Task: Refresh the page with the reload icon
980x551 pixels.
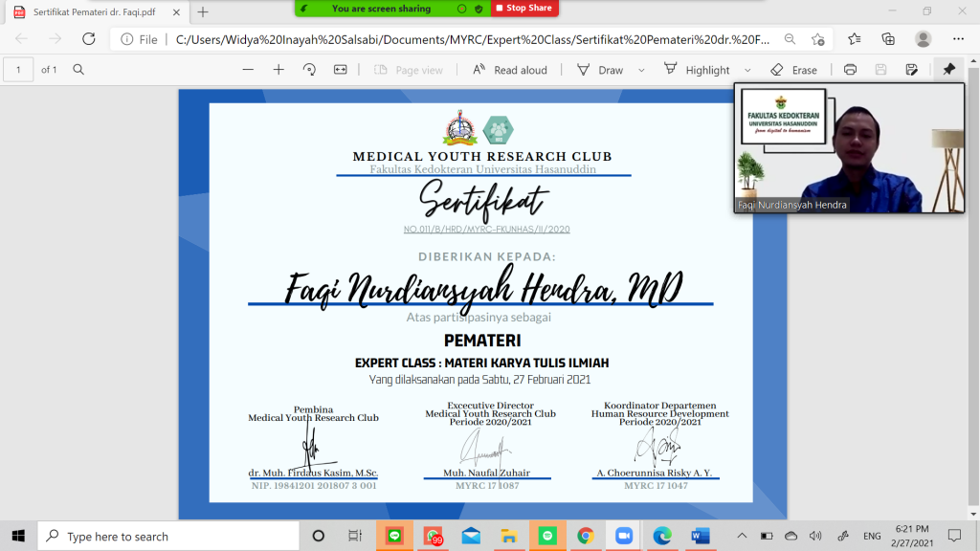Action: tap(89, 38)
